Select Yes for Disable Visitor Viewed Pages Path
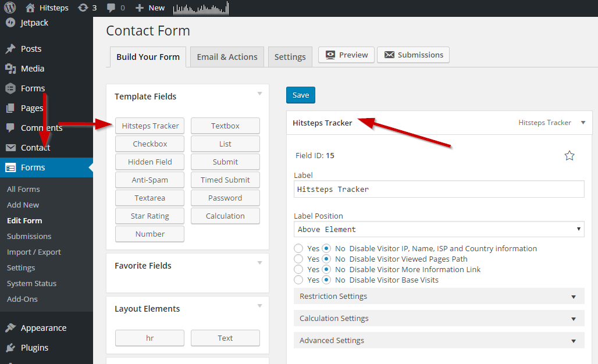Screen dimensions: 598x364 point(298,259)
